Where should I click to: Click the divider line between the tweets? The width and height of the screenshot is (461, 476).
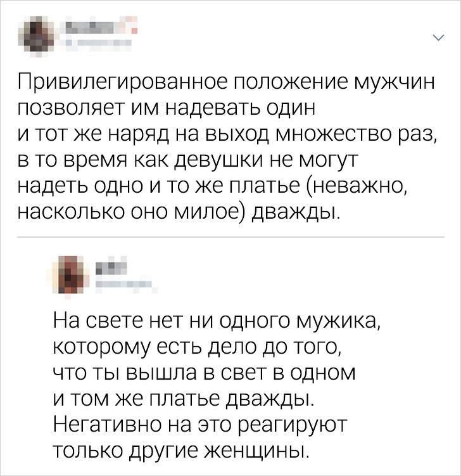(230, 237)
